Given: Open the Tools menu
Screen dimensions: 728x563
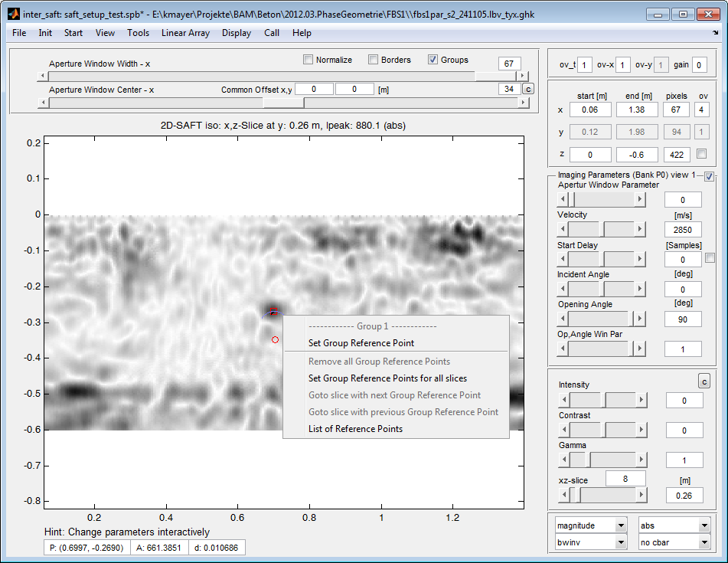Looking at the screenshot, I should (x=139, y=33).
